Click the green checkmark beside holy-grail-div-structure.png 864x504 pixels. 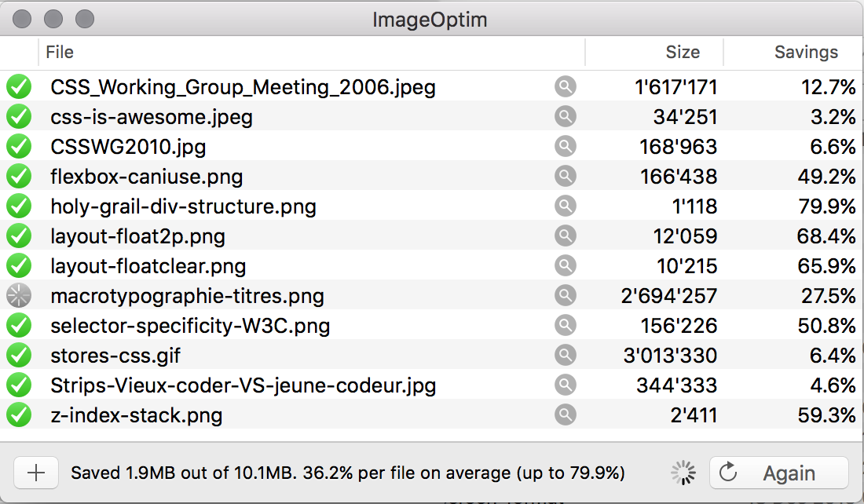(18, 206)
